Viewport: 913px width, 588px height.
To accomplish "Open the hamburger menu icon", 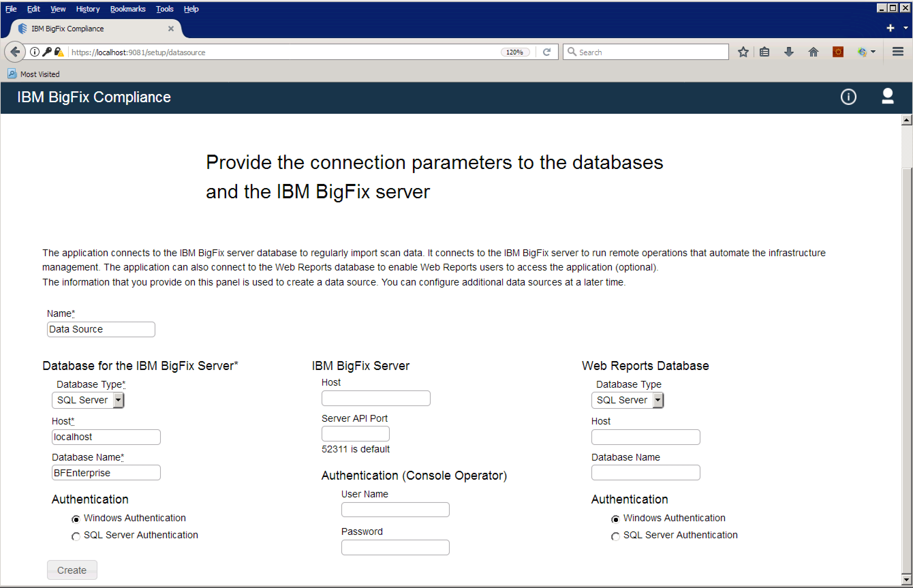I will click(898, 52).
